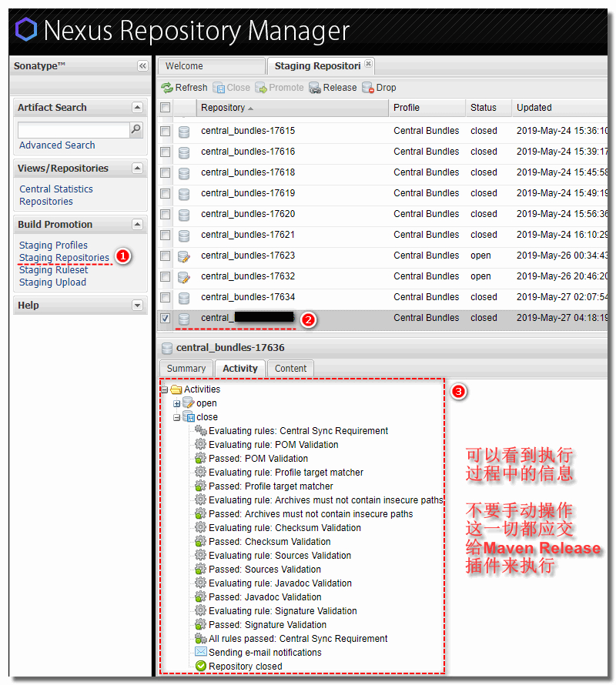Click the repository icon for central_bundles-17616
This screenshot has width=616, height=685.
click(x=184, y=152)
